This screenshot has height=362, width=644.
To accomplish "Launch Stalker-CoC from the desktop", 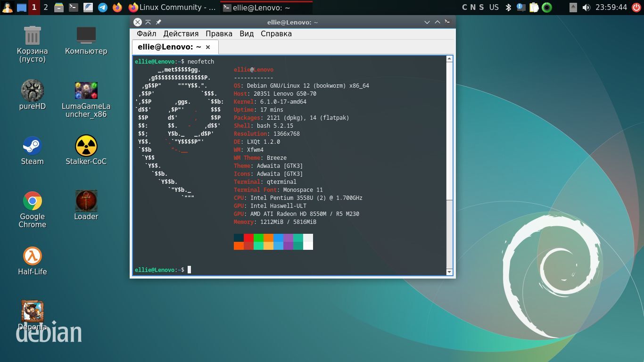I will (x=86, y=146).
